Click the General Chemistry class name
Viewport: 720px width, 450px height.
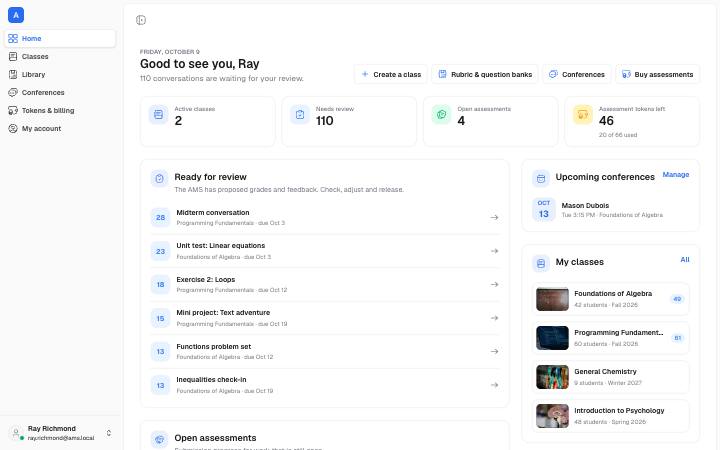pos(605,371)
